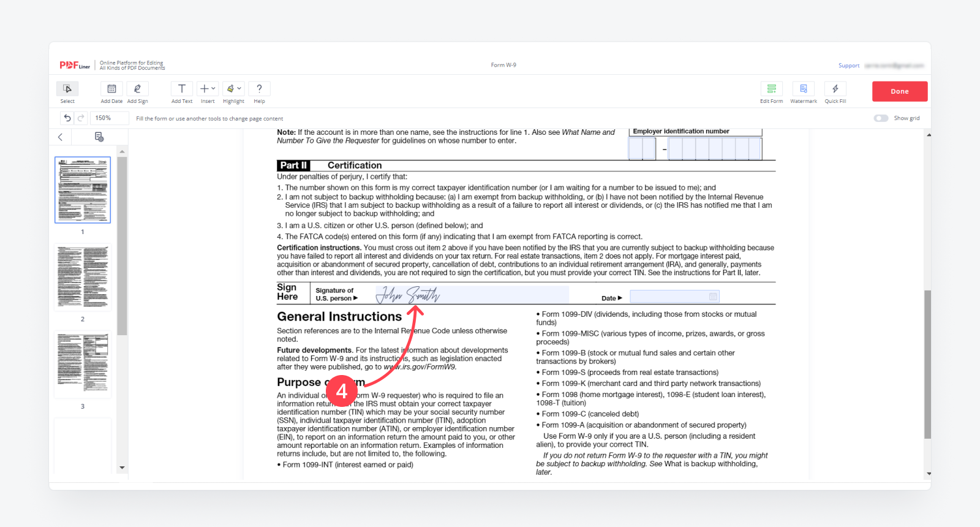Click the 'Form W-9' document title
This screenshot has width=980, height=527.
(503, 65)
